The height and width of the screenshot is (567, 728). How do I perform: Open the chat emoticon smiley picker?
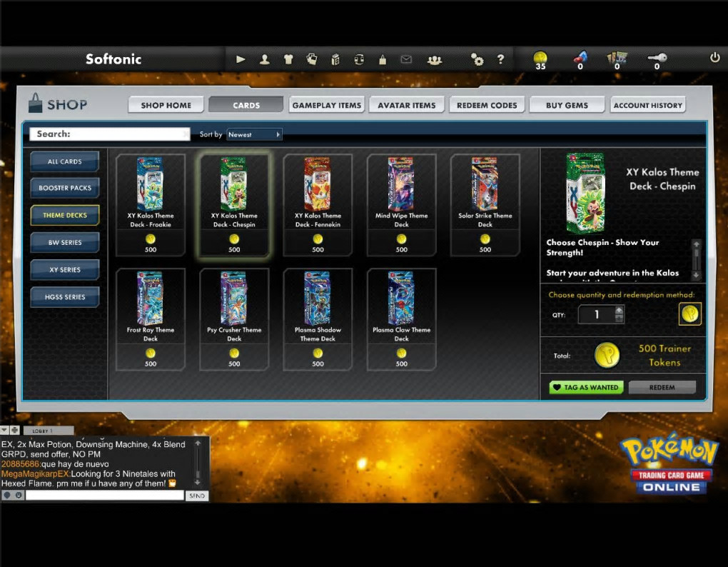click(x=19, y=495)
